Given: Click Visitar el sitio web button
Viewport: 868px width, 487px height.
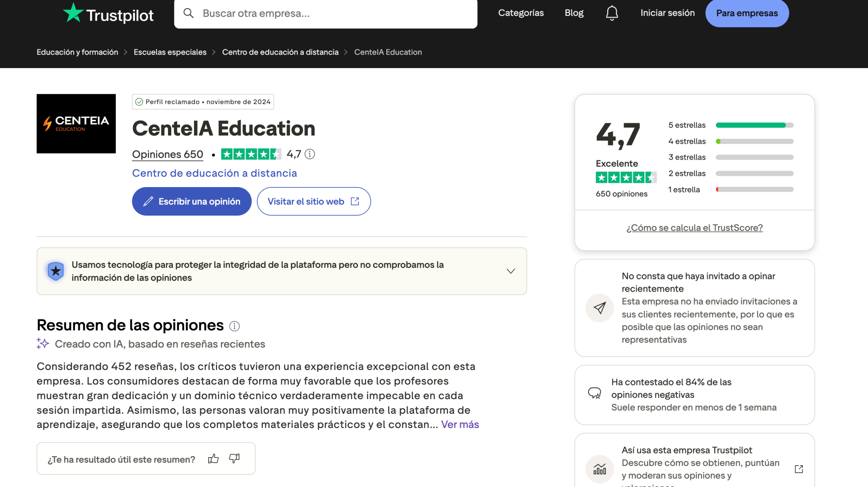Looking at the screenshot, I should (x=314, y=201).
